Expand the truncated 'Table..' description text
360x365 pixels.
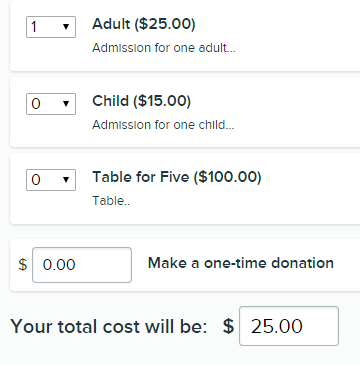[x=111, y=201]
